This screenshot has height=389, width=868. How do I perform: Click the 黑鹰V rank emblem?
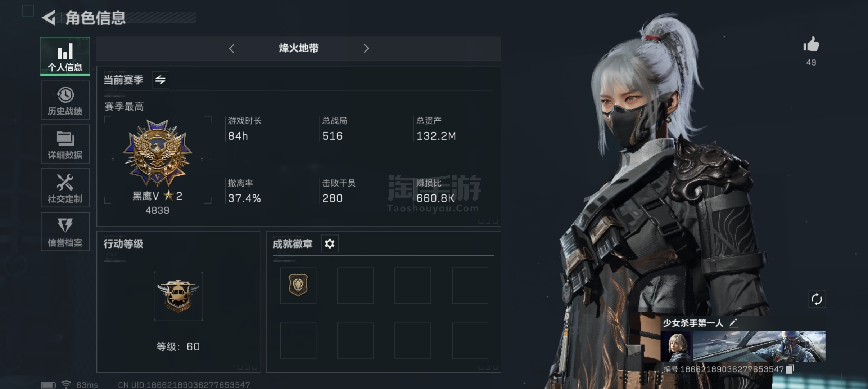pyautogui.click(x=157, y=153)
